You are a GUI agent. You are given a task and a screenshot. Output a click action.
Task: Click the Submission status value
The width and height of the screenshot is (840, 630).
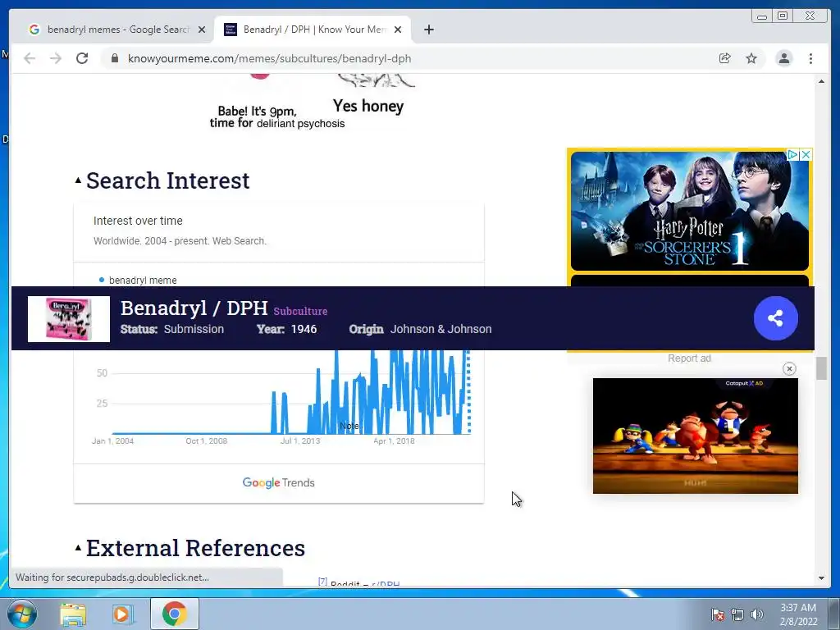coord(194,329)
